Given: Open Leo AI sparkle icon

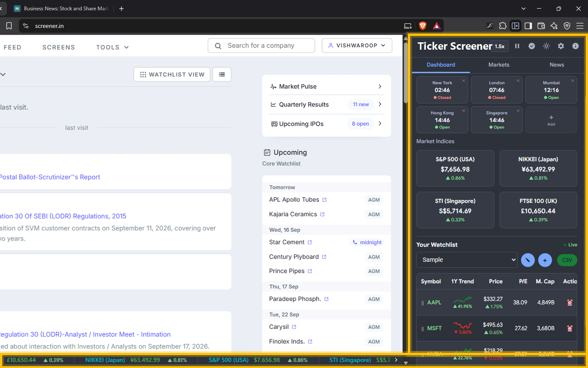Looking at the screenshot, I should click(x=554, y=26).
